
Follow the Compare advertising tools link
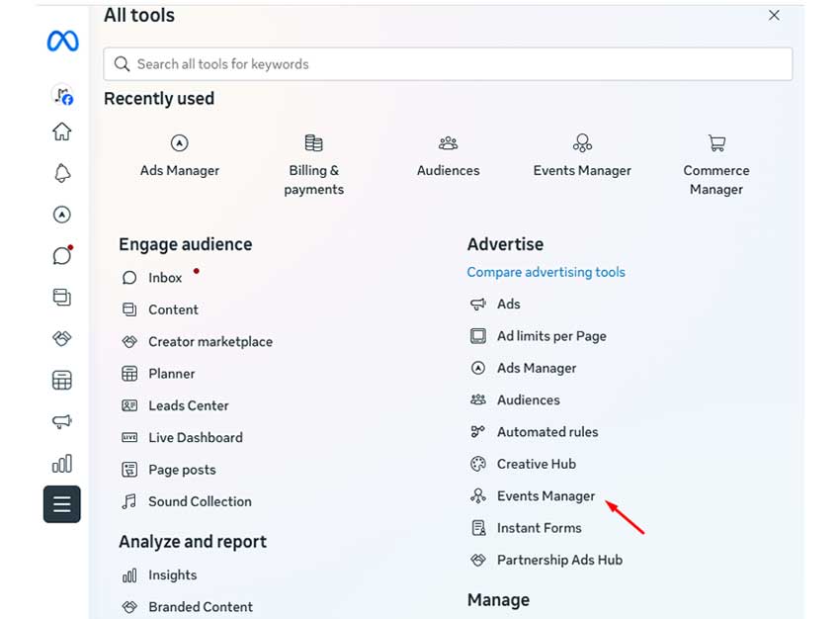coord(546,272)
